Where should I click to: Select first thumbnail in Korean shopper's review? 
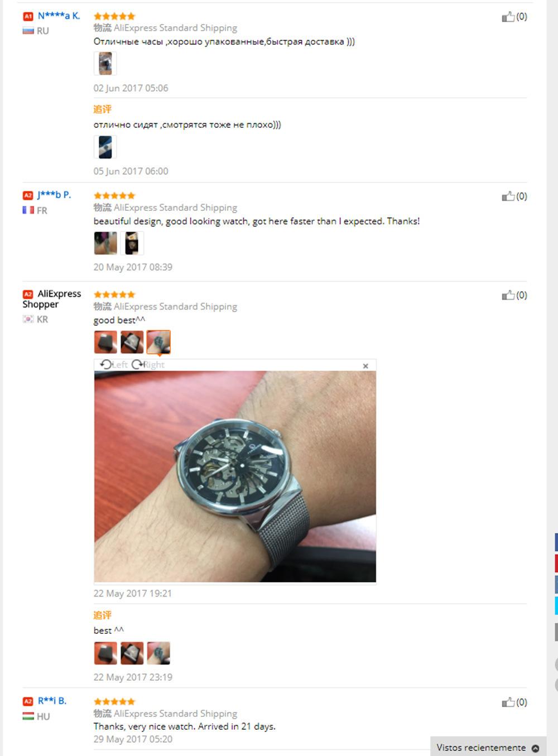coord(105,342)
